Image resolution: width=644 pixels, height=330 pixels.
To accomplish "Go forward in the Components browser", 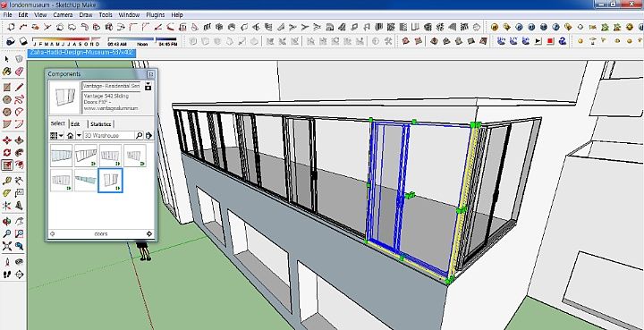I will 149,234.
